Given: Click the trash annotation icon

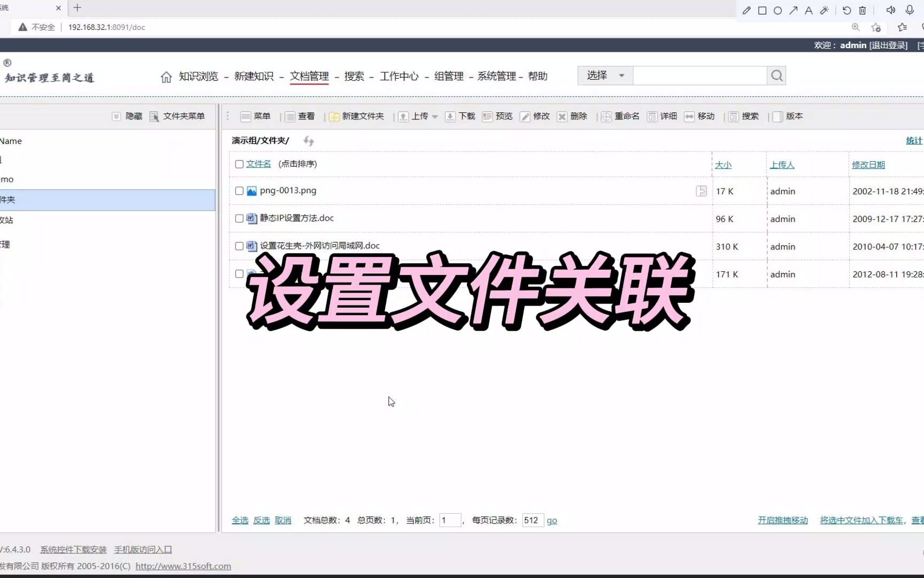Looking at the screenshot, I should pyautogui.click(x=863, y=10).
